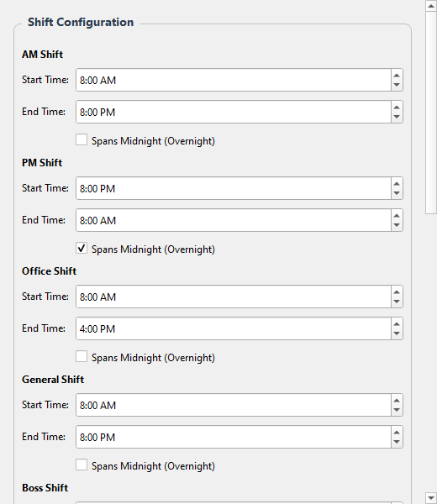This screenshot has height=504, width=437.
Task: Click the scrollbar up arrow
Action: 431,6
